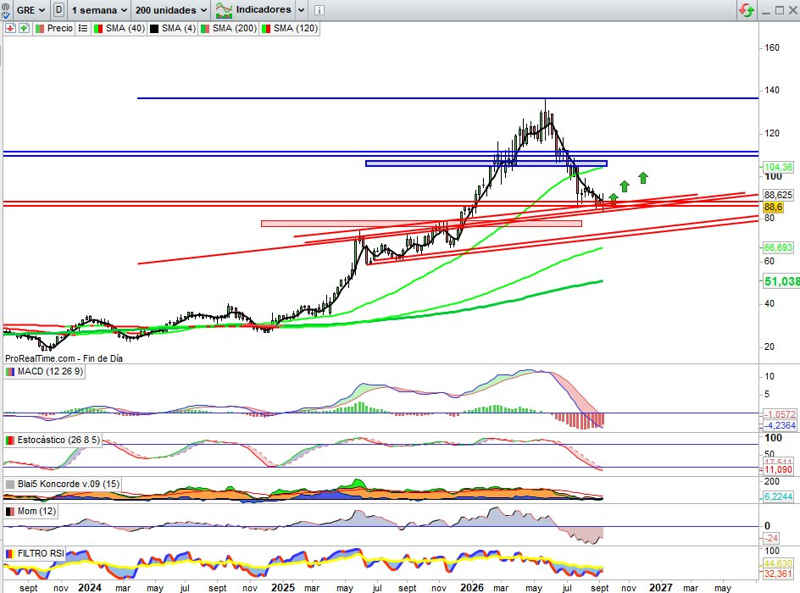Screen dimensions: 800x593
Task: Click the black SMA (4) color swatch
Action: pyautogui.click(x=154, y=29)
